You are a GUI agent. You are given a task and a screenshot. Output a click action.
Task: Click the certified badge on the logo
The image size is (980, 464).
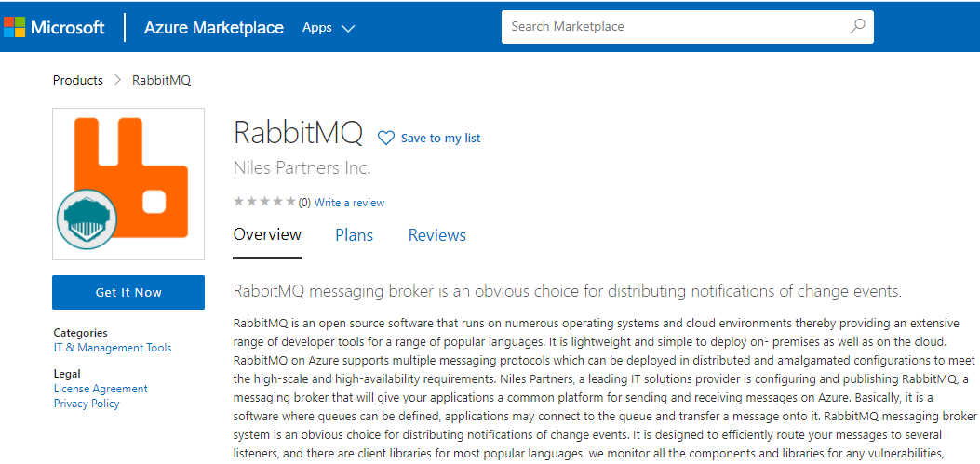pos(85,220)
